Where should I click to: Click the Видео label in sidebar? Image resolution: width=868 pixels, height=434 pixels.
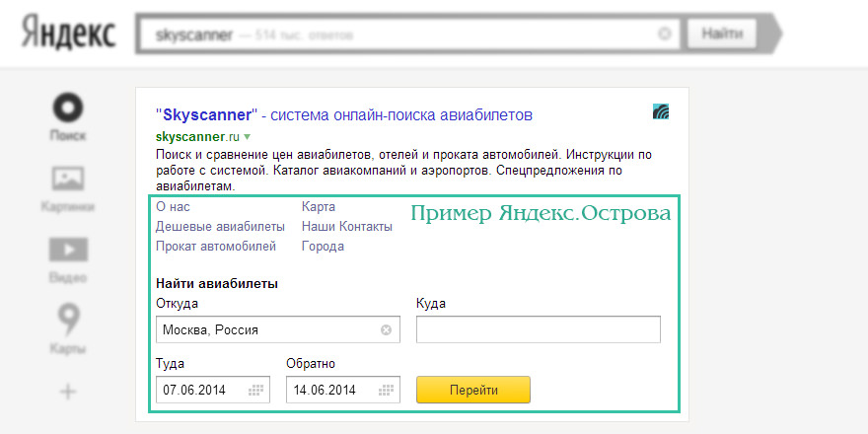pos(68,278)
